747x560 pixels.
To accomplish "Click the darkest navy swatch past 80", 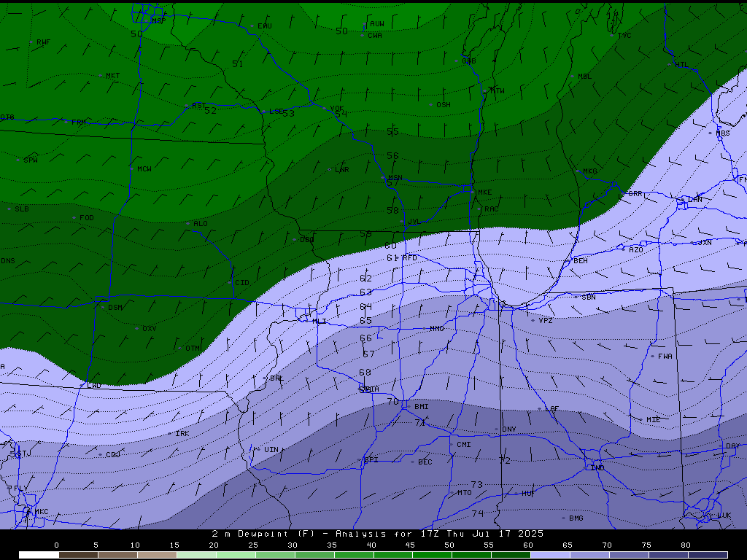I will click(x=708, y=555).
